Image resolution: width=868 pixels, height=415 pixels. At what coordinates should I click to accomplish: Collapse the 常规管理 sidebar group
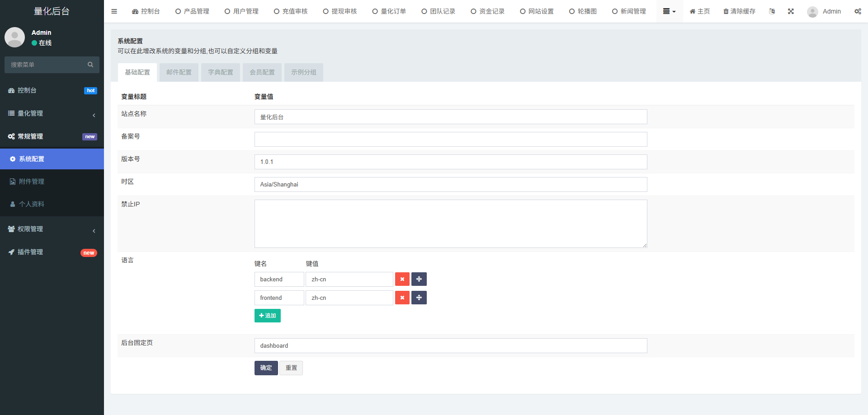[52, 136]
